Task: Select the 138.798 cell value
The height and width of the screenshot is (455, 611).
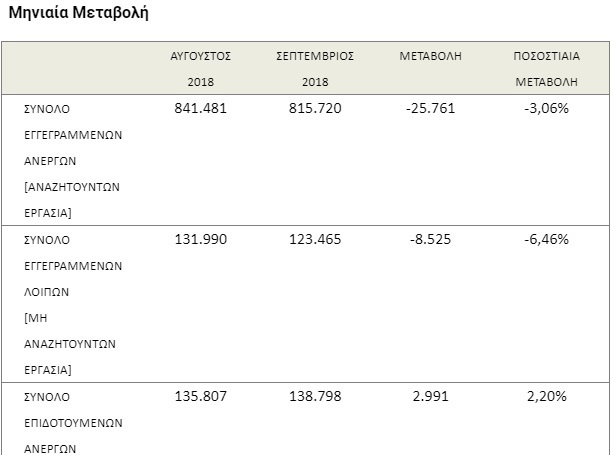Action: (x=315, y=396)
